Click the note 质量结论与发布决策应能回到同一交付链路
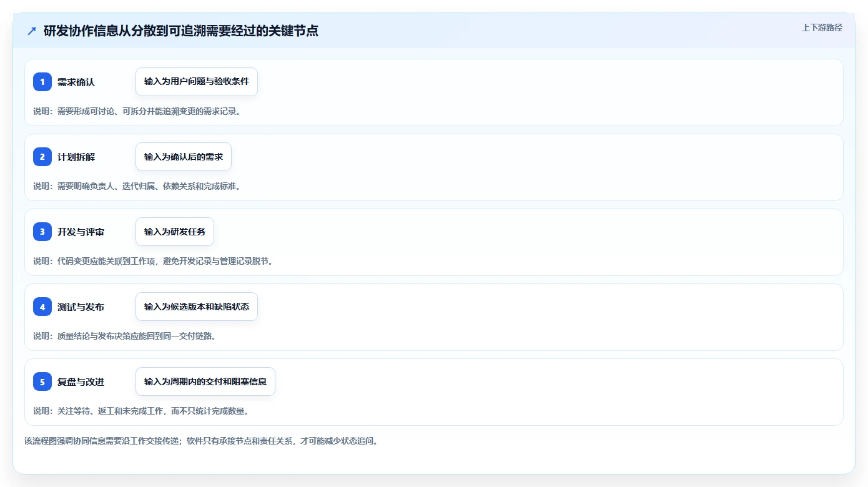The image size is (868, 487). click(x=124, y=336)
